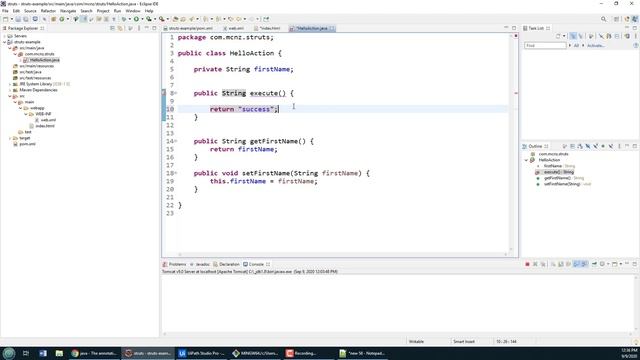Screen dimensions: 640x360
Task: Open UiPath Studio from the taskbar
Action: pos(202,353)
